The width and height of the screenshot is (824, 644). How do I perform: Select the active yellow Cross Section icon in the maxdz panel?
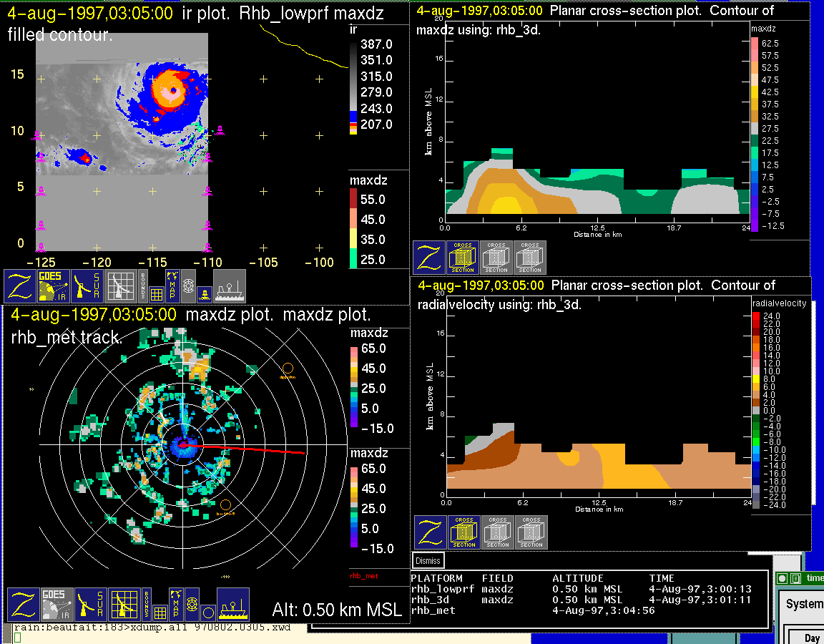(x=463, y=258)
